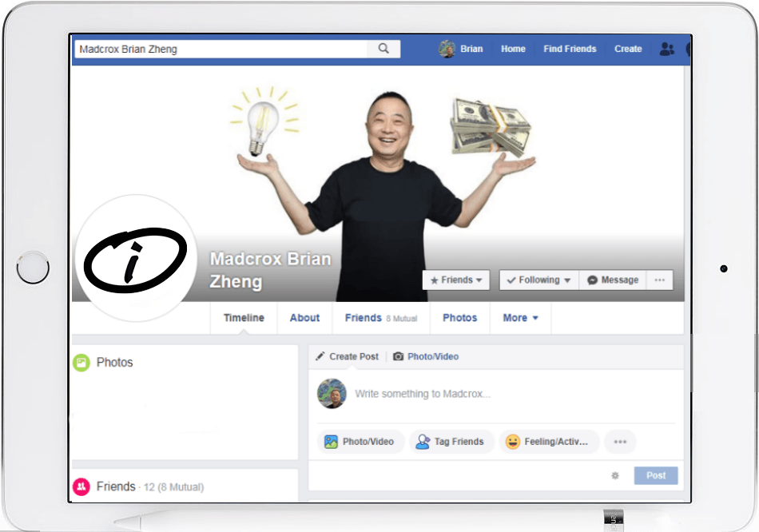Open the Friends status dropdown
This screenshot has width=759, height=532.
456,280
